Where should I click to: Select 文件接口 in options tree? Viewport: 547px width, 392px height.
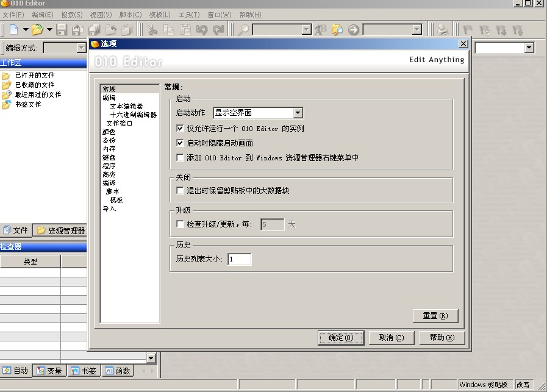120,123
